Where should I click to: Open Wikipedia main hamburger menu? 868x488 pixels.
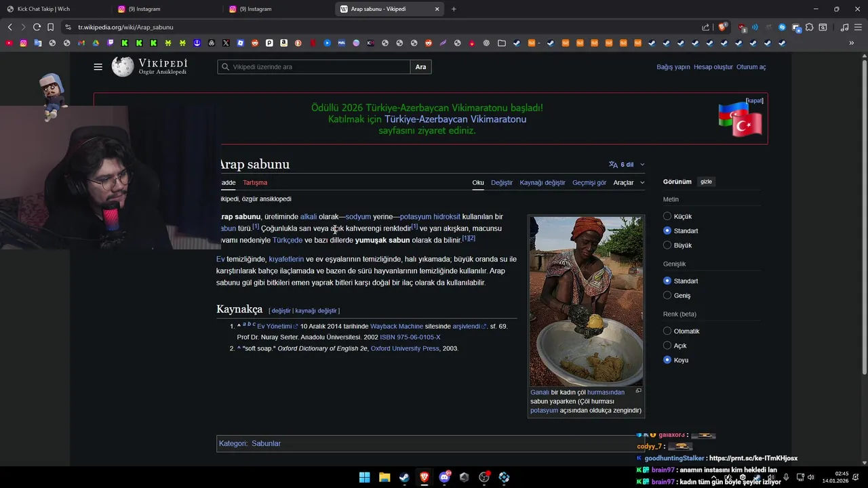click(x=98, y=67)
